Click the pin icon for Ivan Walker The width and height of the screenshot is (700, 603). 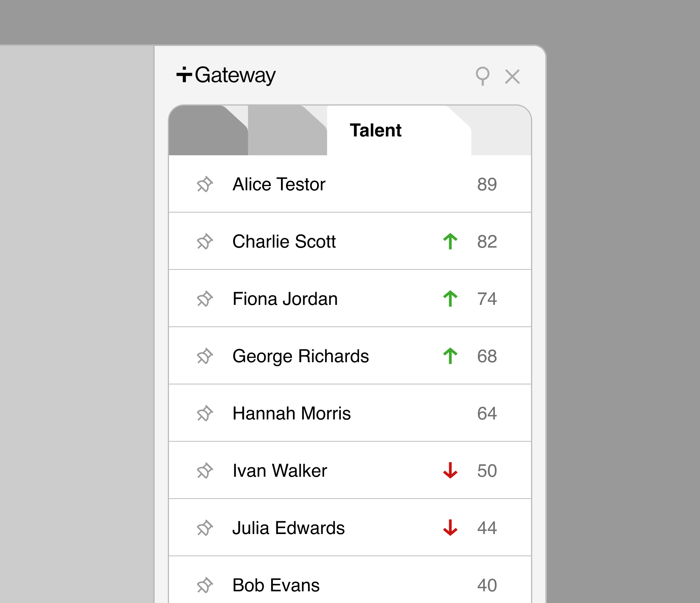[205, 471]
